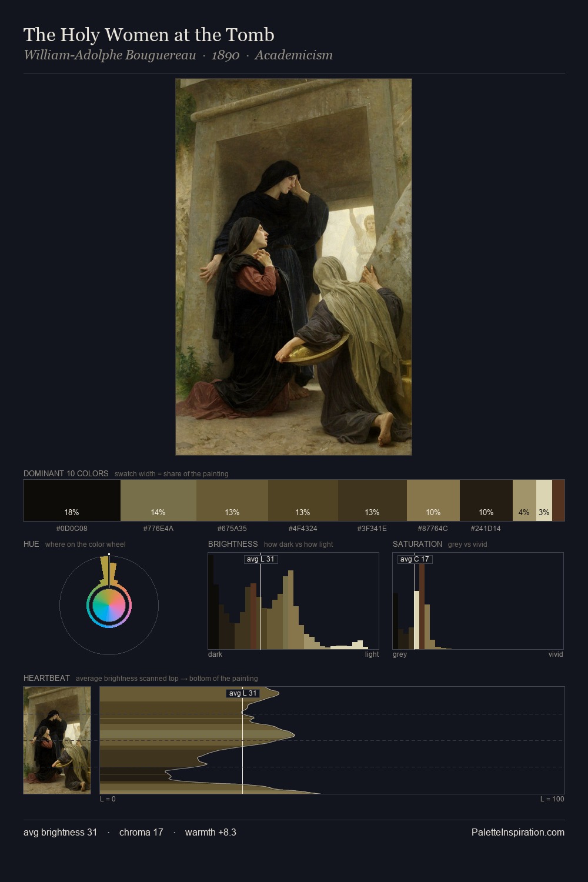Image resolution: width=588 pixels, height=882 pixels.
Task: Click the 'avg L 31' brightness histogram label
Action: point(260,559)
